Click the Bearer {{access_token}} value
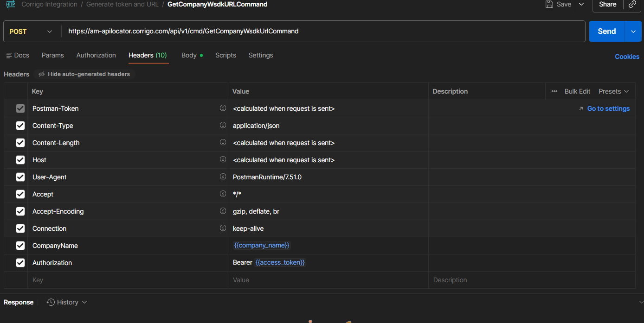 269,262
